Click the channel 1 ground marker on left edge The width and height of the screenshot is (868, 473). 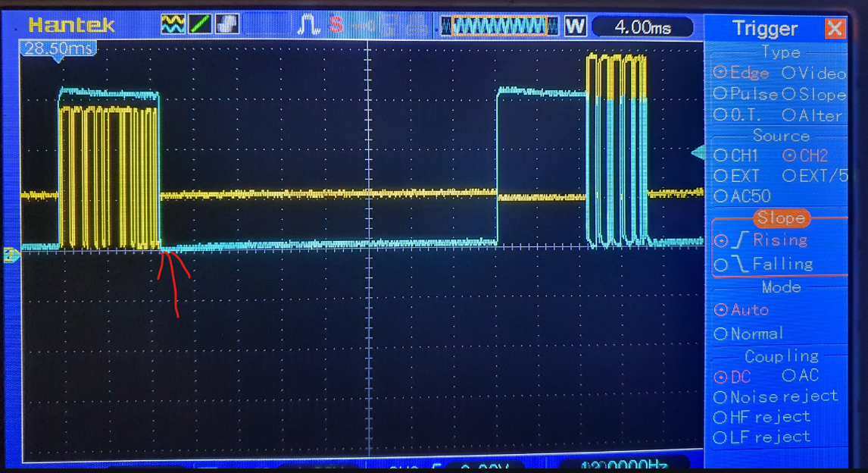pos(11,255)
